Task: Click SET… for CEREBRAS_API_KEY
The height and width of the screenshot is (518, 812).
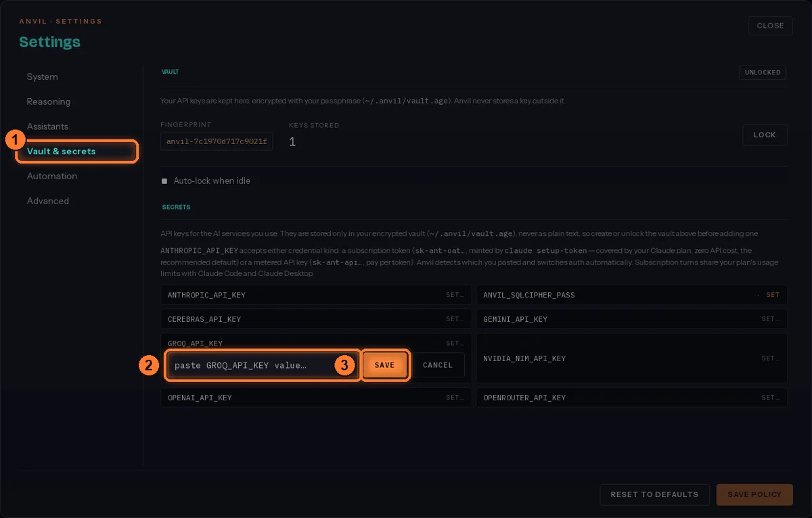Action: pyautogui.click(x=455, y=319)
